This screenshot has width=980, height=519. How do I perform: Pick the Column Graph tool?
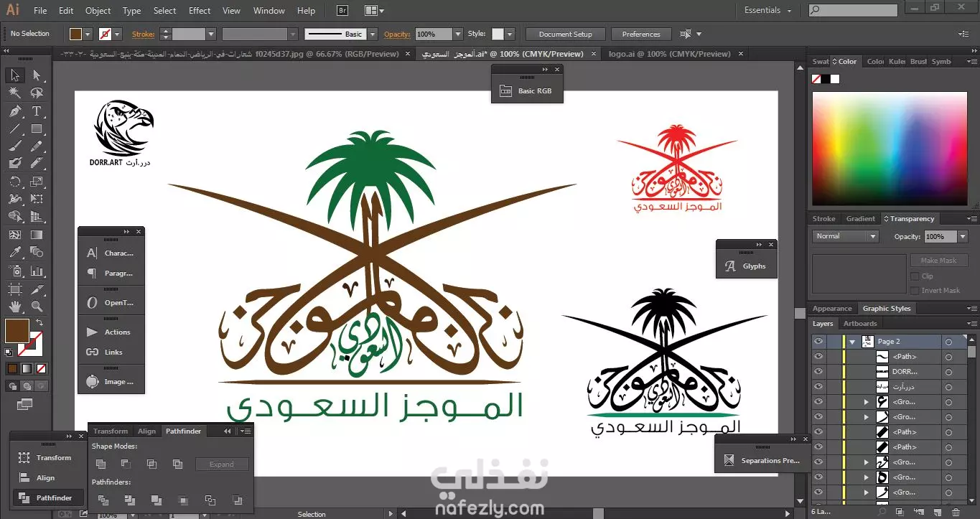tap(37, 271)
